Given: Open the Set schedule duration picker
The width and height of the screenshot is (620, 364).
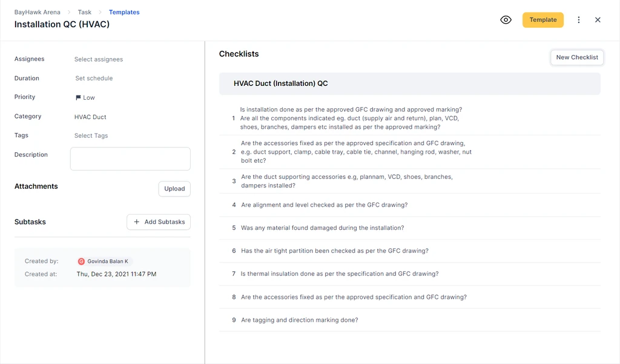Looking at the screenshot, I should 94,78.
